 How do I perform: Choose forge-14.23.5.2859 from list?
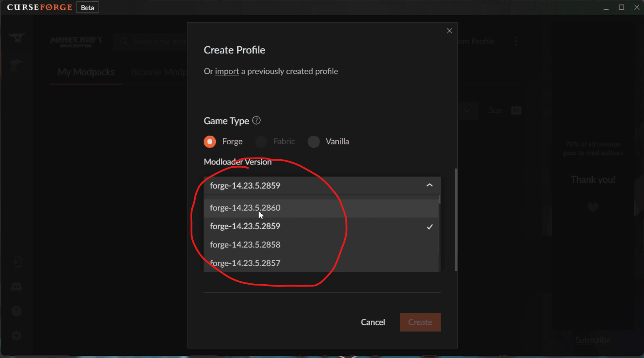coord(321,226)
